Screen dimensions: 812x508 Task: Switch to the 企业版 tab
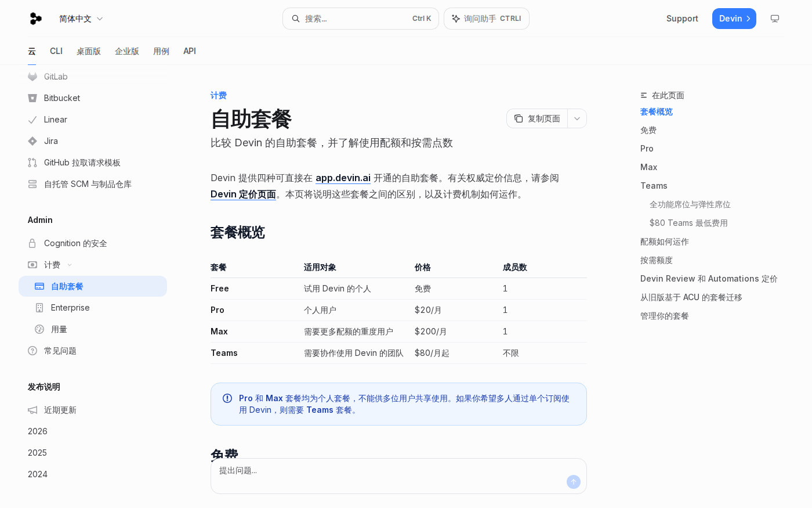(127, 51)
